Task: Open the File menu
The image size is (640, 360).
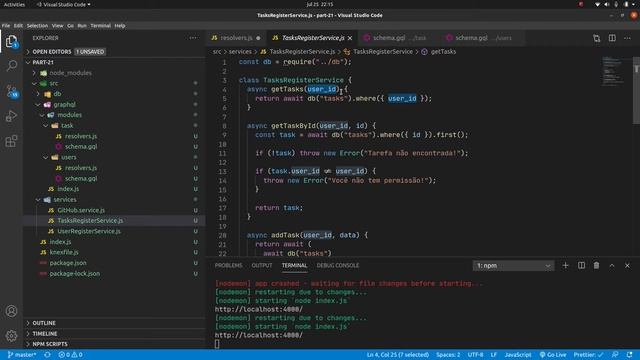Action: click(x=6, y=26)
